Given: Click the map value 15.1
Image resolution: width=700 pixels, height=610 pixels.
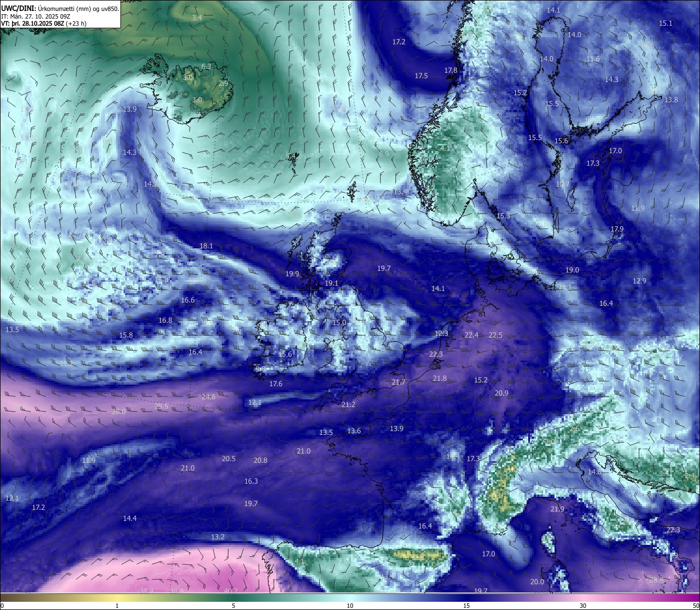Looking at the screenshot, I should click(x=666, y=23).
